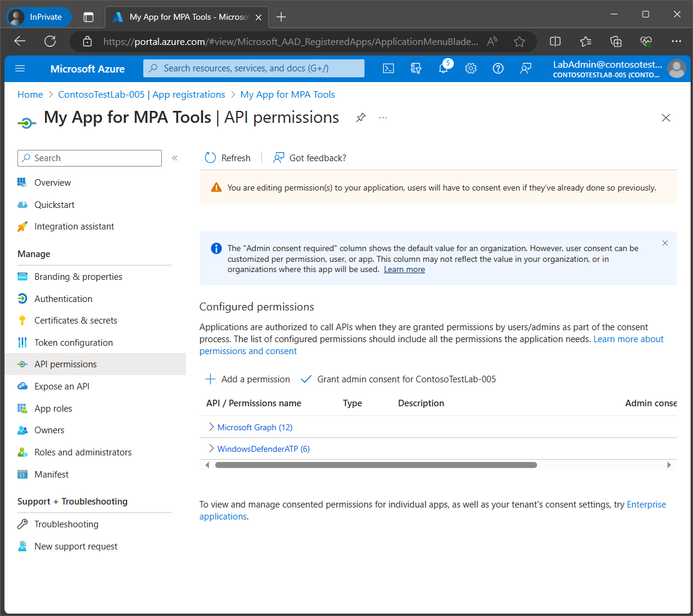
Task: Dismiss the Admin consent info banner
Action: 665,243
